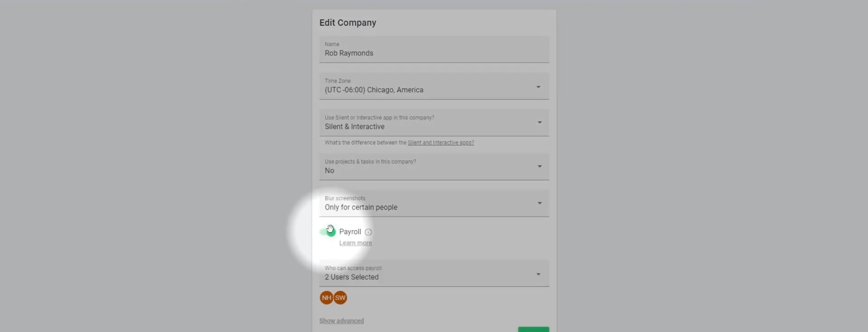Screen dimensions: 868x332
Task: Open the Payroll Learn more link
Action: pyautogui.click(x=355, y=243)
